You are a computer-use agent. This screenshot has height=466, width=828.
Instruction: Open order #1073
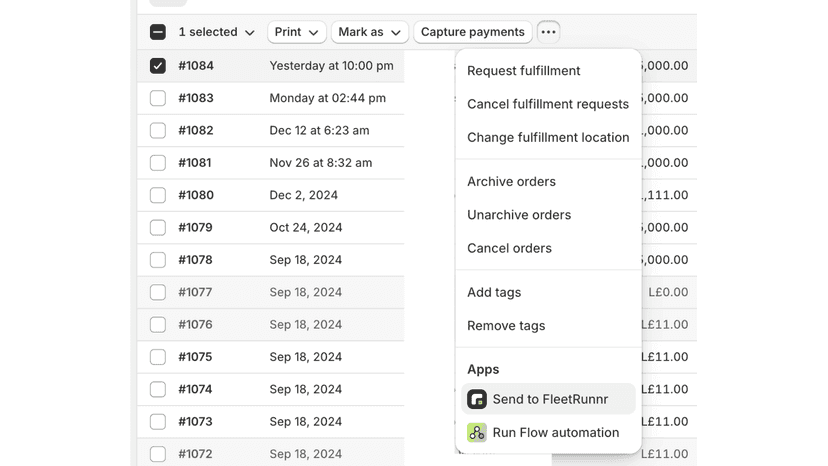click(x=195, y=422)
